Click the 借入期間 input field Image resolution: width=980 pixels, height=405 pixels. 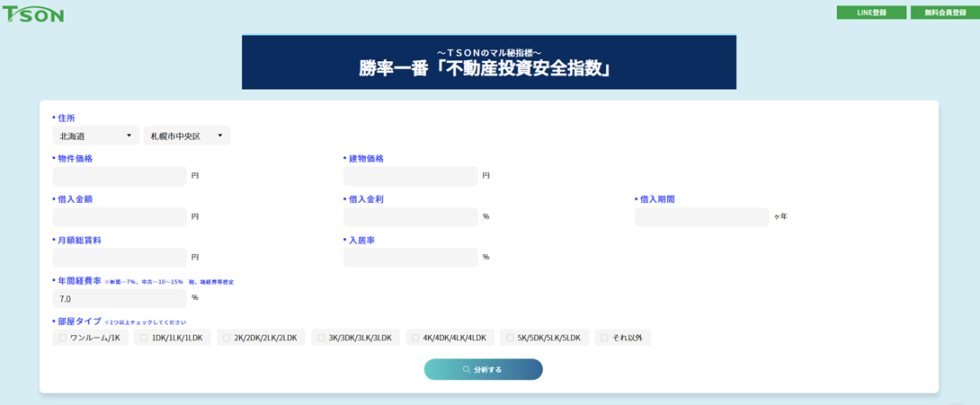click(x=701, y=217)
